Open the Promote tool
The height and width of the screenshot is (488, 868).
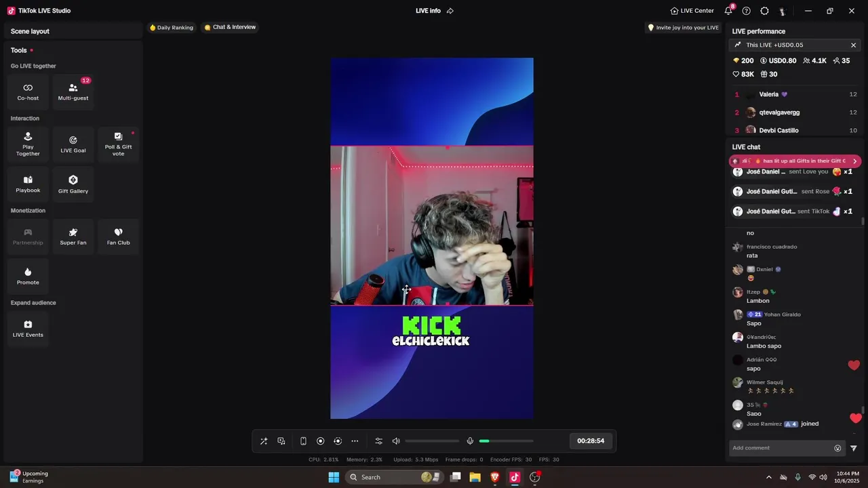pyautogui.click(x=28, y=276)
